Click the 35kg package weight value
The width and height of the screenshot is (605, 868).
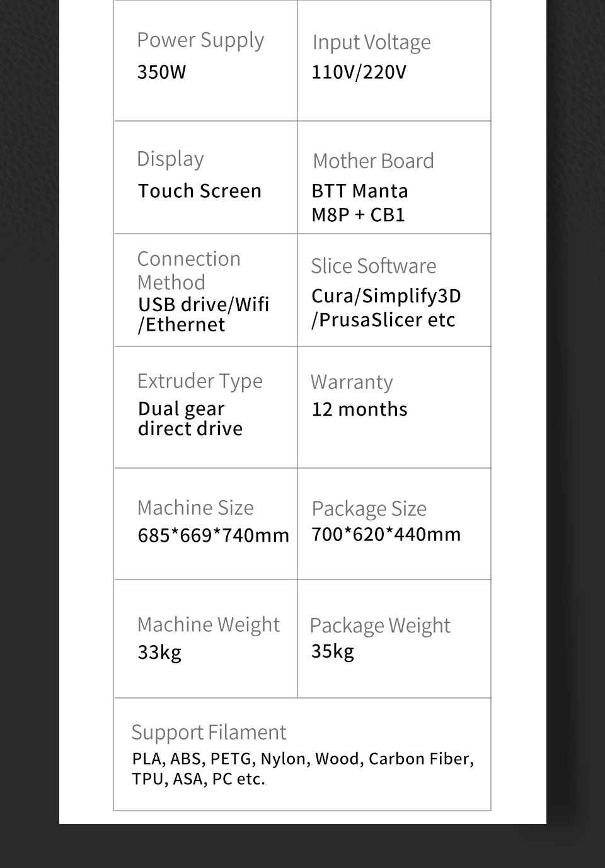[332, 651]
